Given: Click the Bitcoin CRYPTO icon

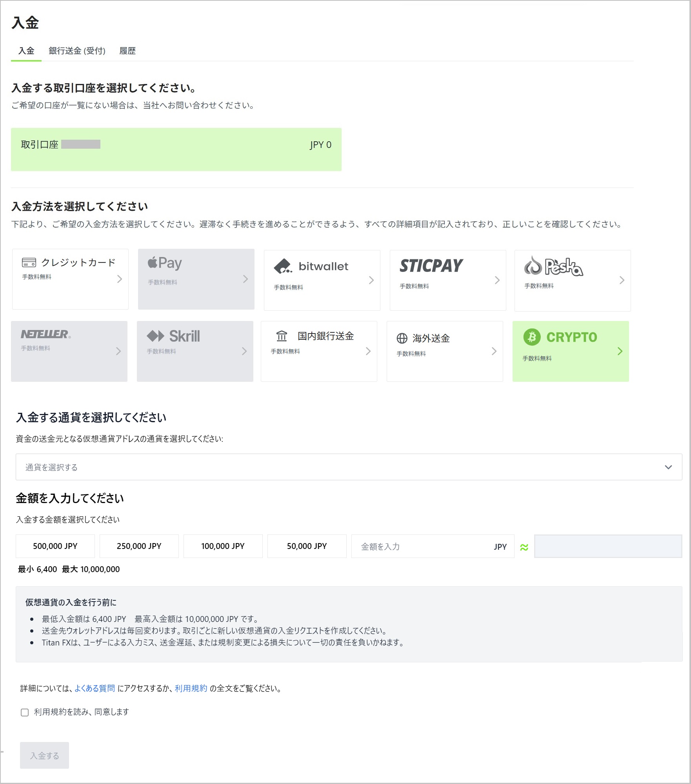Looking at the screenshot, I should 532,337.
